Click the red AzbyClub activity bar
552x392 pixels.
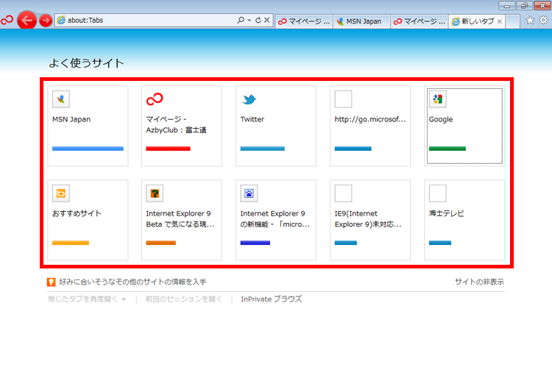169,149
